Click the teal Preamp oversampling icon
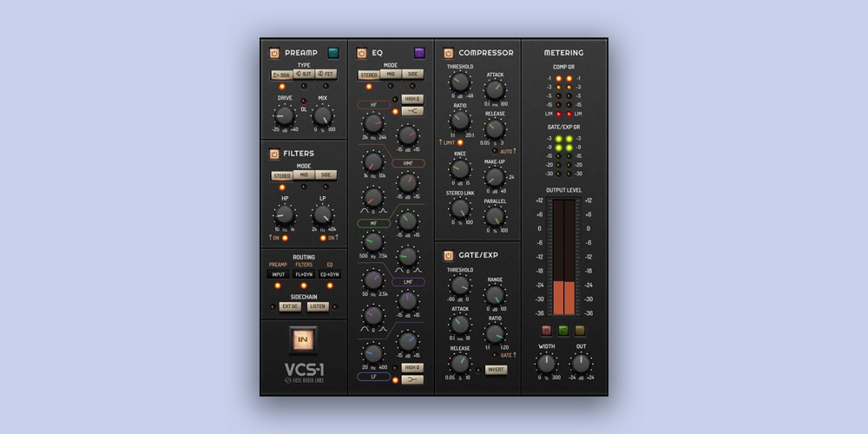Viewport: 868px width, 434px height. [332, 53]
